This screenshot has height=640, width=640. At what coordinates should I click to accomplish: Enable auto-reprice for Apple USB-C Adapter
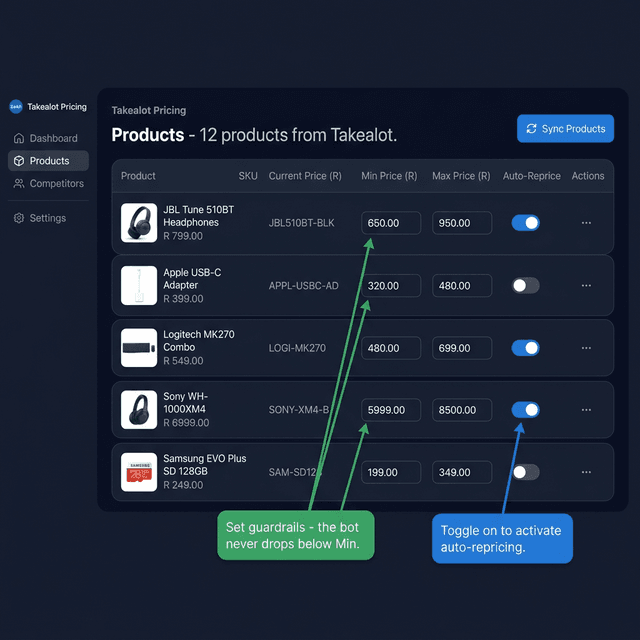[x=526, y=285]
